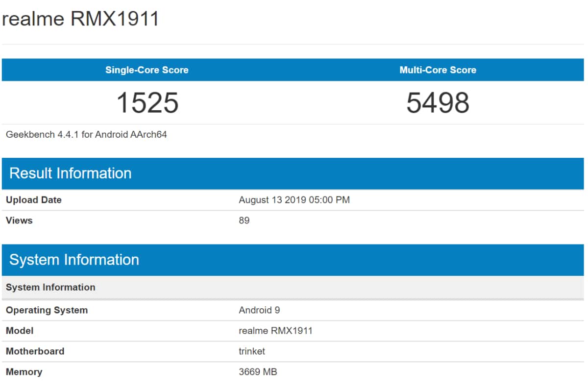
Task: Click the multi-core score value 5498
Action: click(438, 102)
